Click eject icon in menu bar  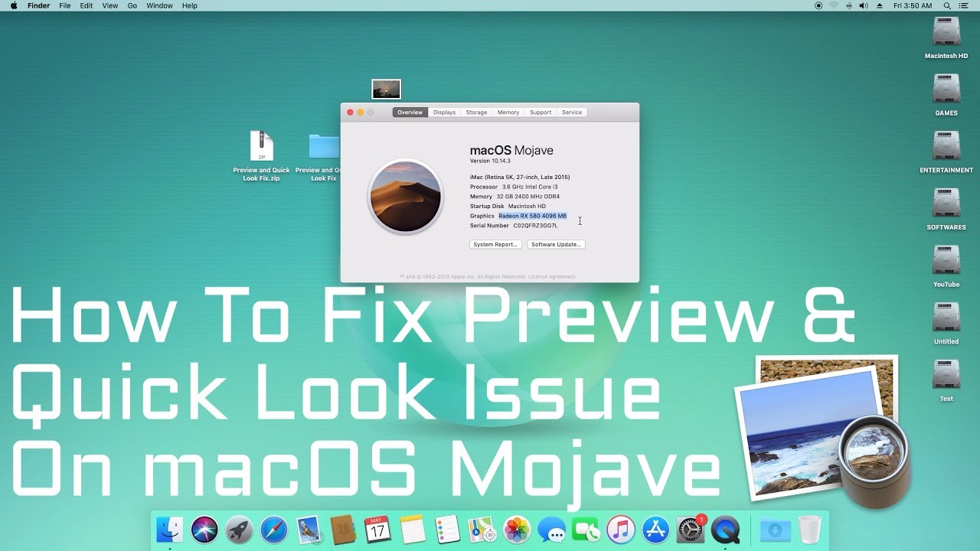pyautogui.click(x=879, y=5)
